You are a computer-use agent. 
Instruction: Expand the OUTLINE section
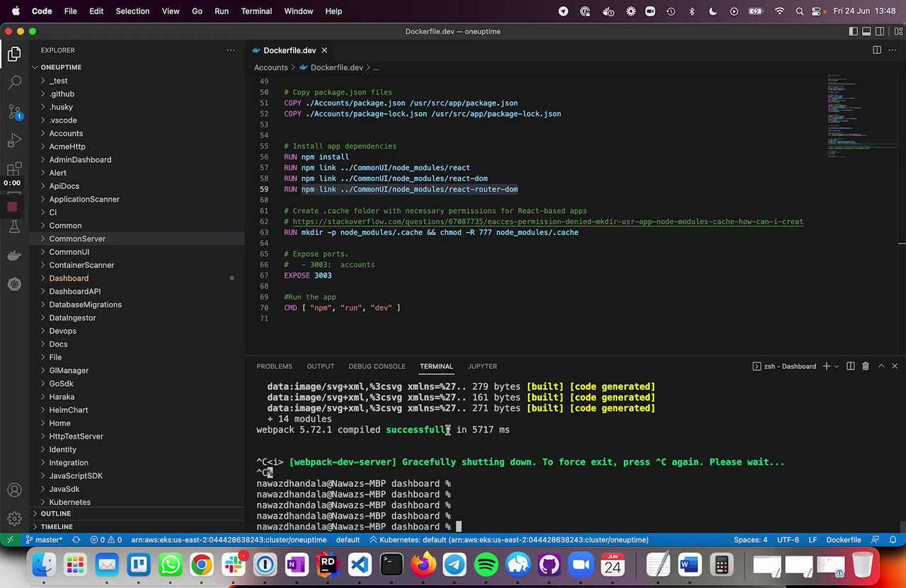[56, 514]
